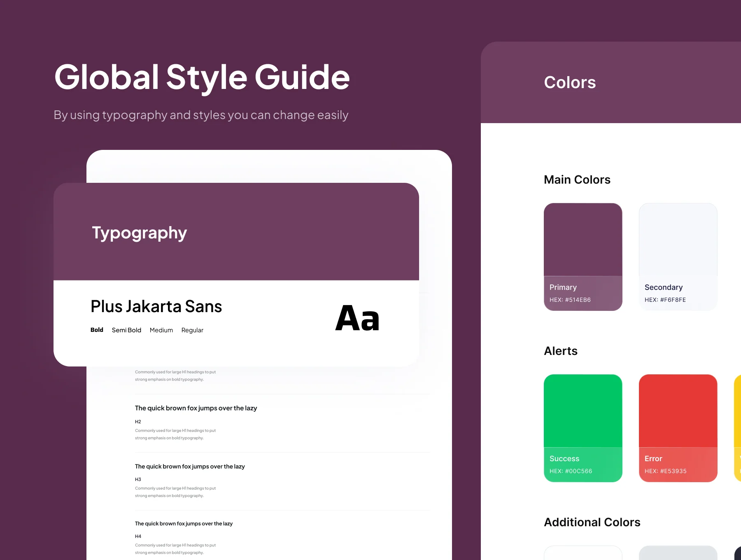Click the Error swatch label
The image size is (741, 560).
click(x=653, y=459)
